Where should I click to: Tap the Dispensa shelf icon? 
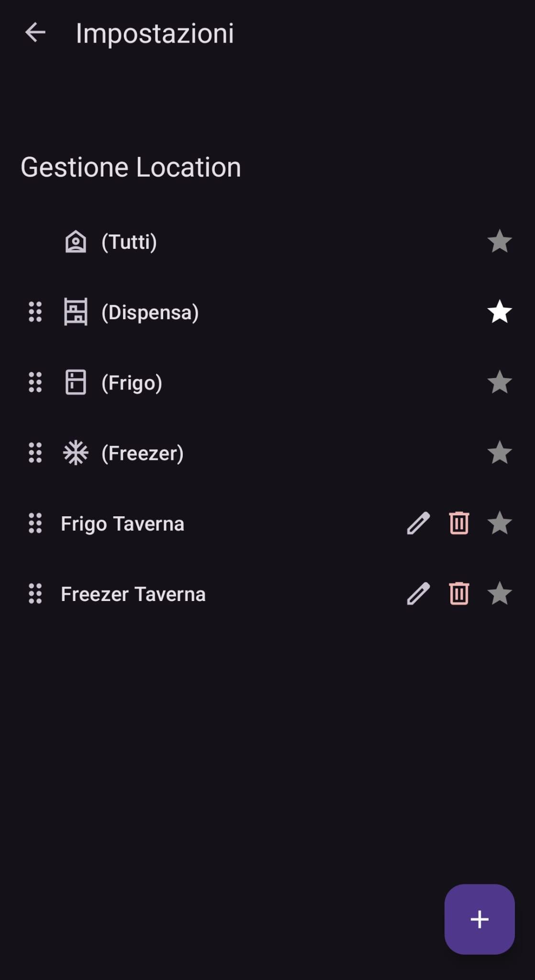(76, 312)
